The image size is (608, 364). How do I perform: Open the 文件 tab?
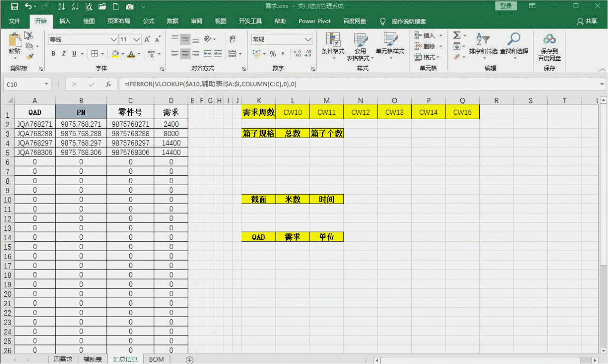pos(15,21)
